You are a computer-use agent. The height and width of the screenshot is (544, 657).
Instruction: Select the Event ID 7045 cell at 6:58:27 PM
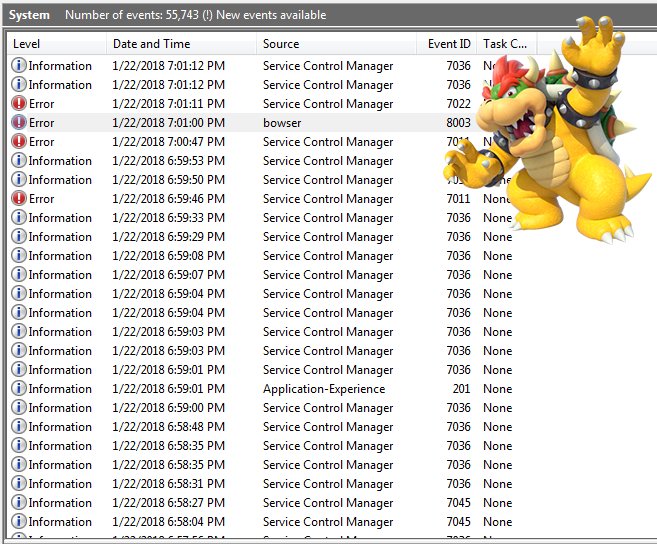tap(458, 503)
